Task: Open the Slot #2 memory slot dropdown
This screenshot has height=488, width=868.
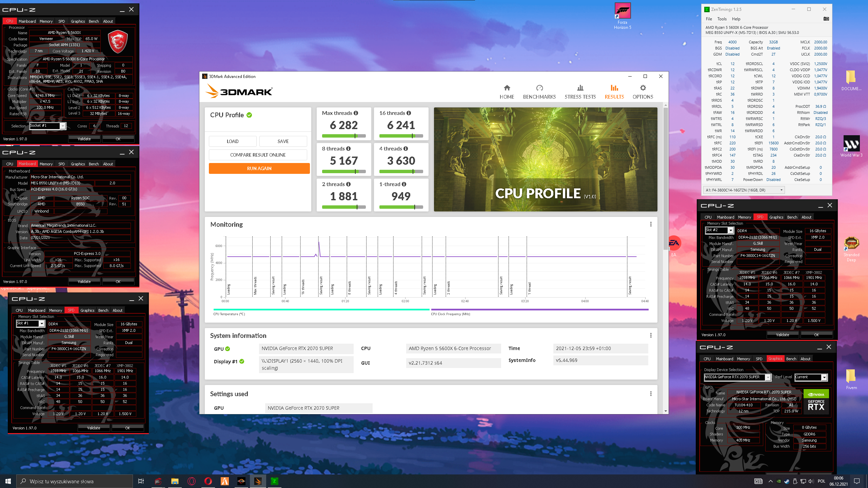Action: [x=719, y=230]
